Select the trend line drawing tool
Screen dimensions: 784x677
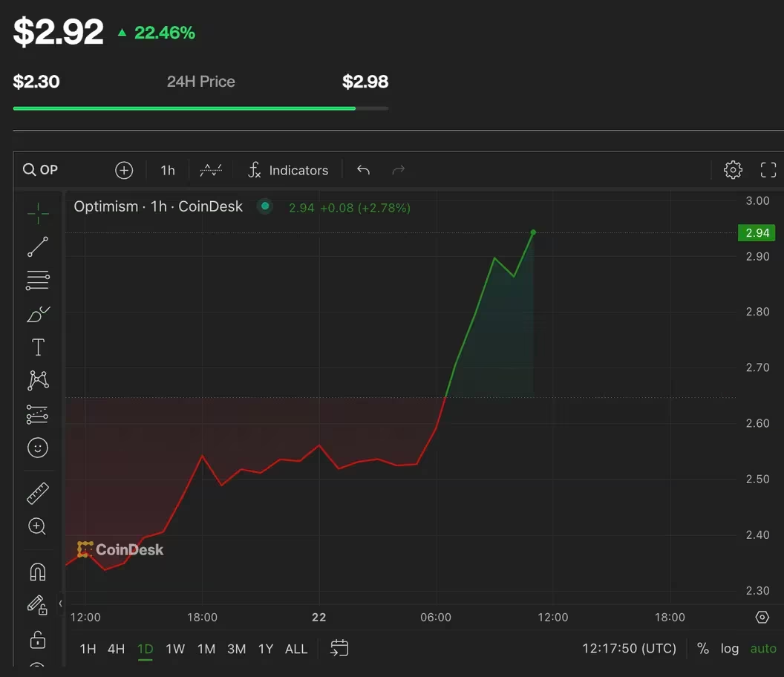[38, 247]
